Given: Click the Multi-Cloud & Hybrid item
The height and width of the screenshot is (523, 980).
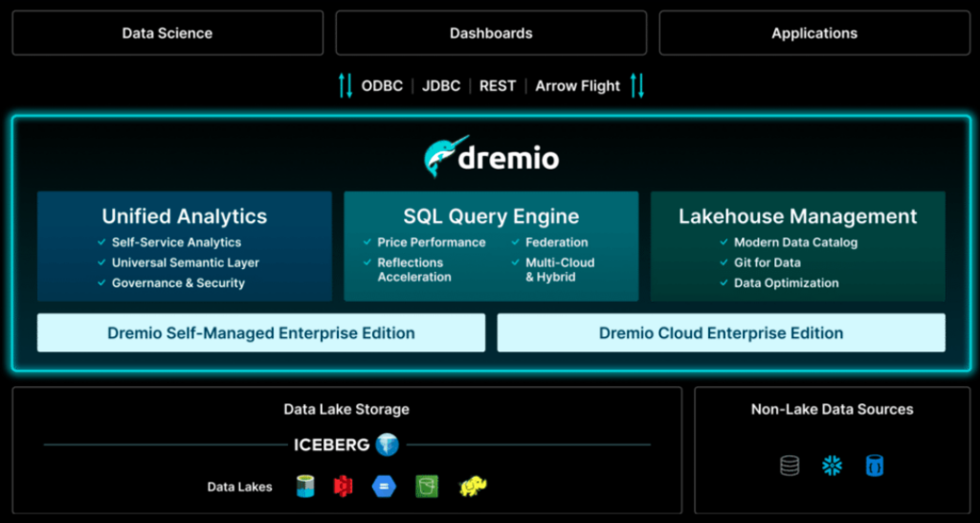Looking at the screenshot, I should tap(560, 269).
